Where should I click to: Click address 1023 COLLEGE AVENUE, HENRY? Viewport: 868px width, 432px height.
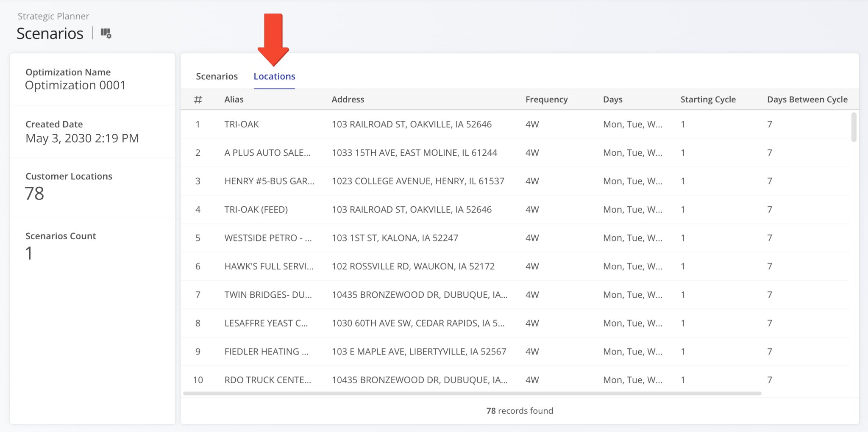pos(418,181)
